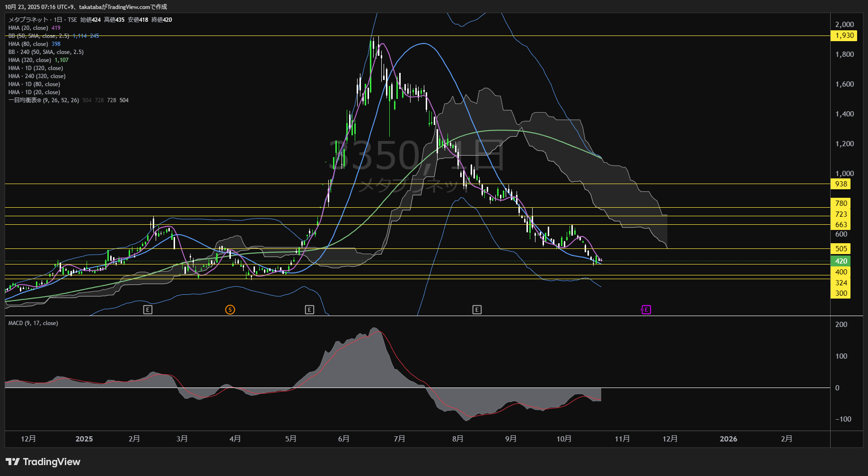
Task: Click the 780 price level label
Action: point(841,203)
